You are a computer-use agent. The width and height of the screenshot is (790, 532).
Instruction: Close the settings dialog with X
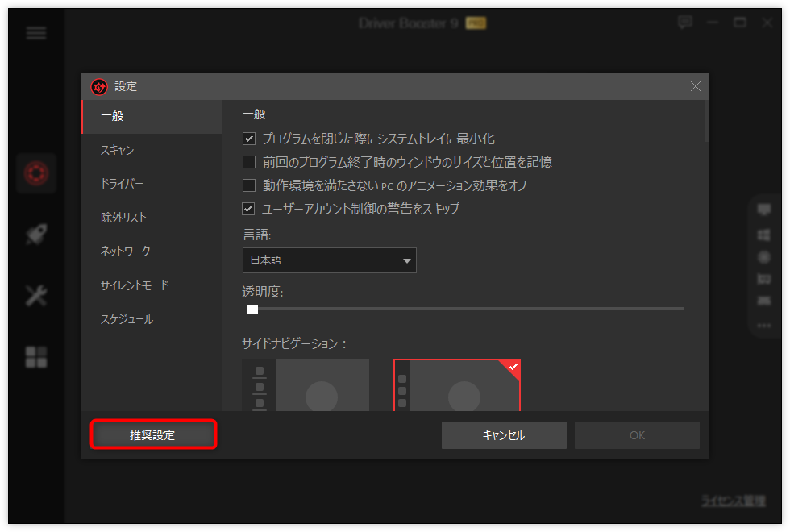pyautogui.click(x=695, y=86)
